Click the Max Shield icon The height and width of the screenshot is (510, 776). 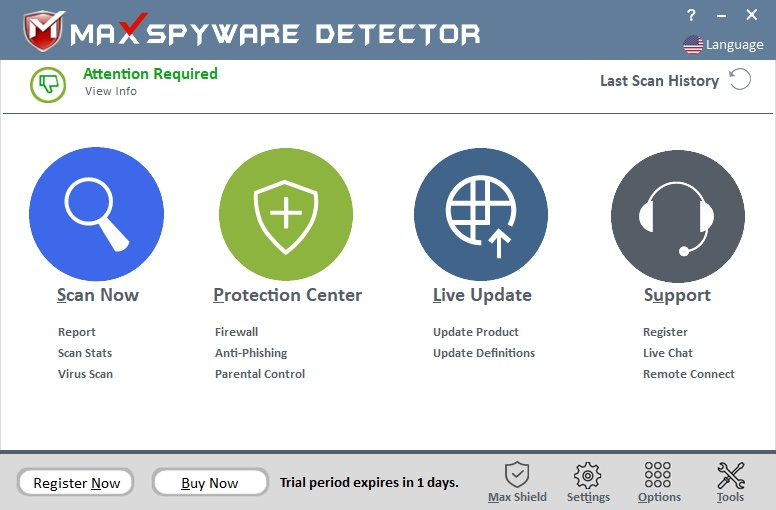[x=517, y=475]
